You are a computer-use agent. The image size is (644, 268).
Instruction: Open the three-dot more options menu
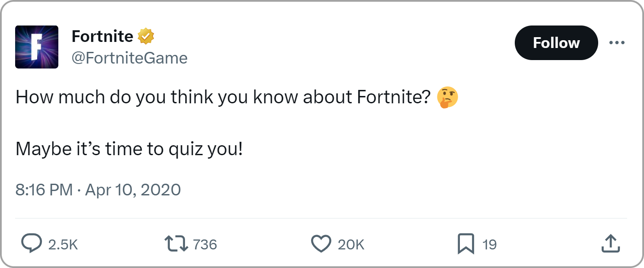coord(617,42)
